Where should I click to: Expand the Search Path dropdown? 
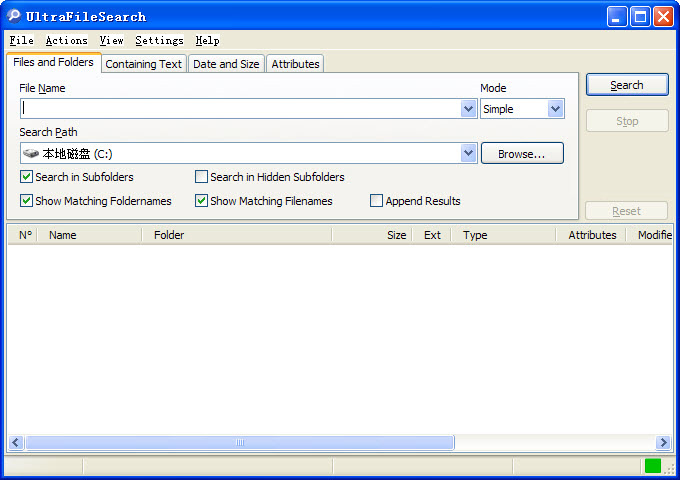(468, 153)
